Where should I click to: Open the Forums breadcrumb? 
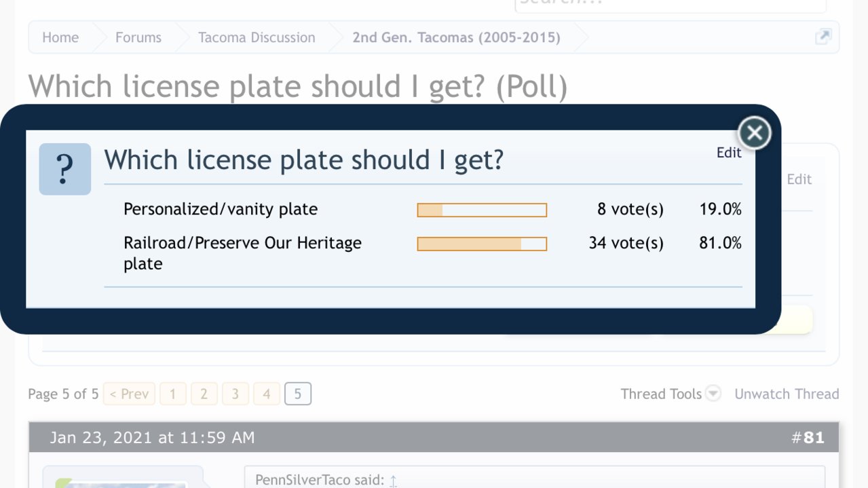[x=138, y=37]
